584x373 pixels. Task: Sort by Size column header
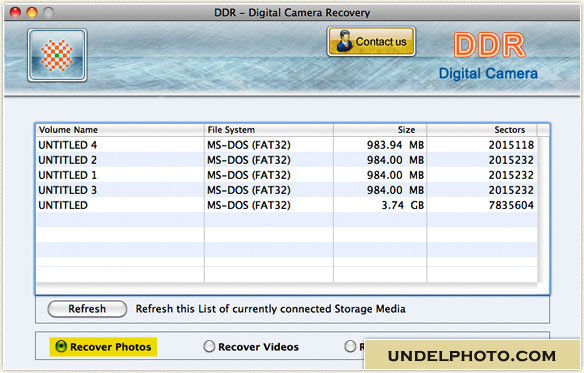click(380, 130)
